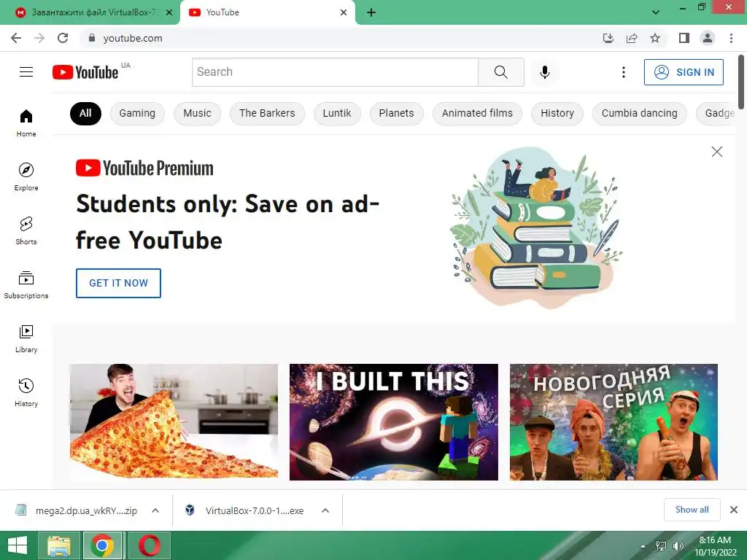Click the page vertical scrollbar
This screenshot has height=560, width=747.
[x=741, y=82]
